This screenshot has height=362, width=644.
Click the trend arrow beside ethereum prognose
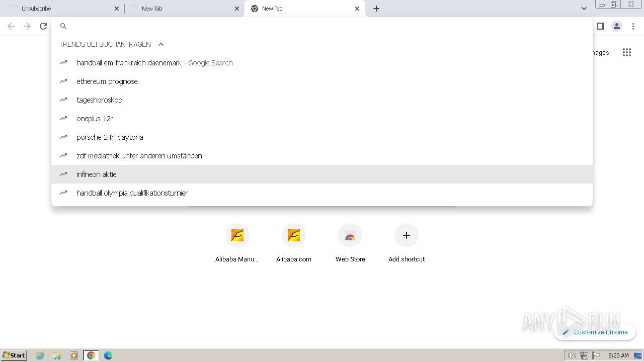[63, 81]
